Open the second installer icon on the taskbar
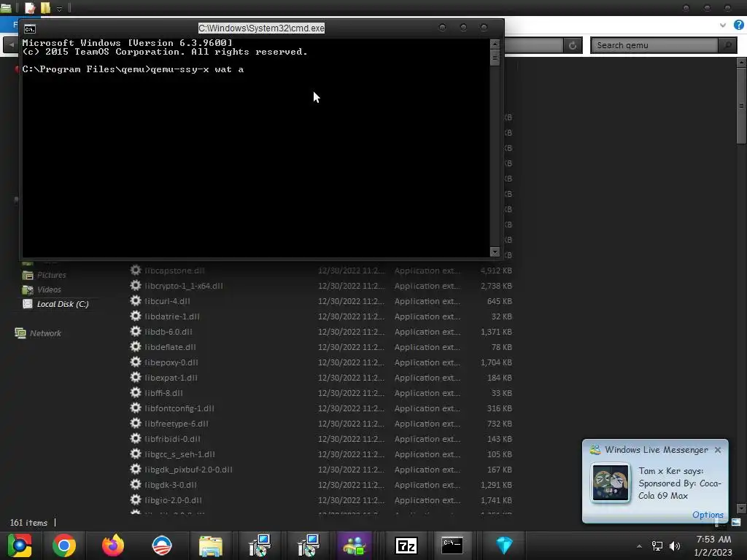The width and height of the screenshot is (747, 560). coord(309,545)
